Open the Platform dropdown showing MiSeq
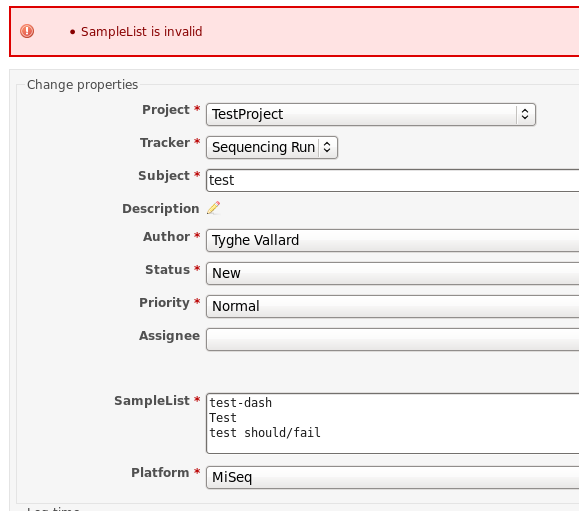This screenshot has height=511, width=579. click(x=393, y=477)
